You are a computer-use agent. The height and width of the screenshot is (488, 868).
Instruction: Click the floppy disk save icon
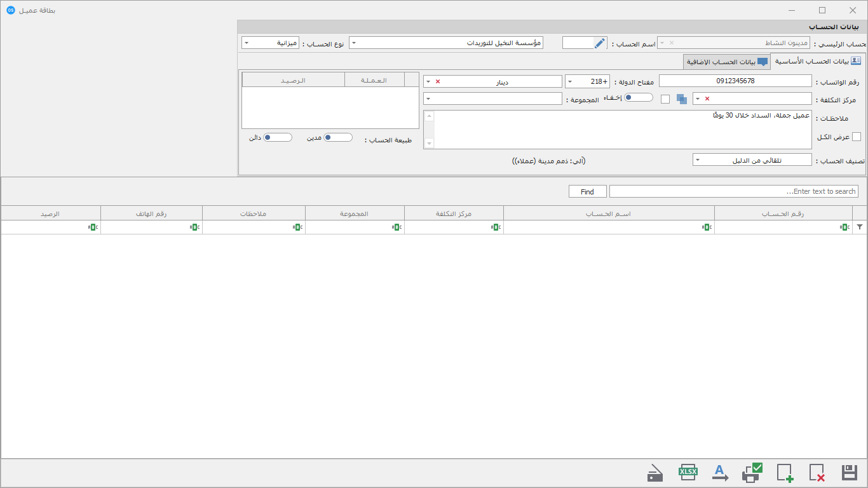coord(850,473)
